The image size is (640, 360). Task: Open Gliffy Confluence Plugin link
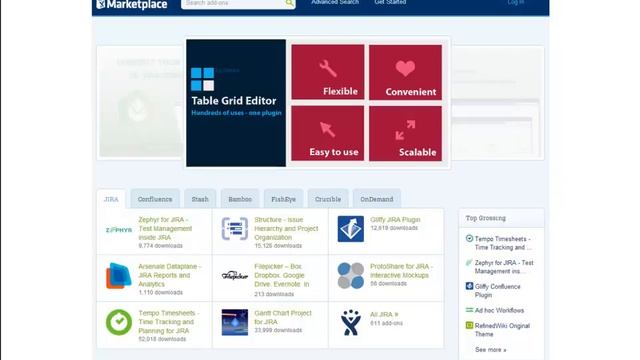pos(498,291)
